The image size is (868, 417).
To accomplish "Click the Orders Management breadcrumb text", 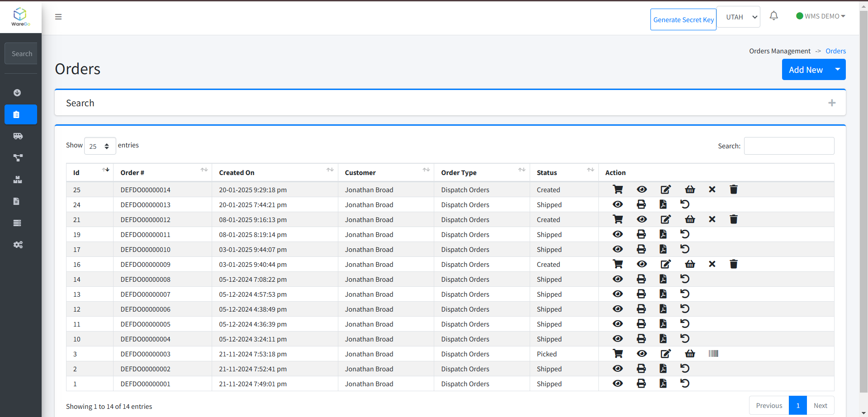I will click(x=780, y=51).
